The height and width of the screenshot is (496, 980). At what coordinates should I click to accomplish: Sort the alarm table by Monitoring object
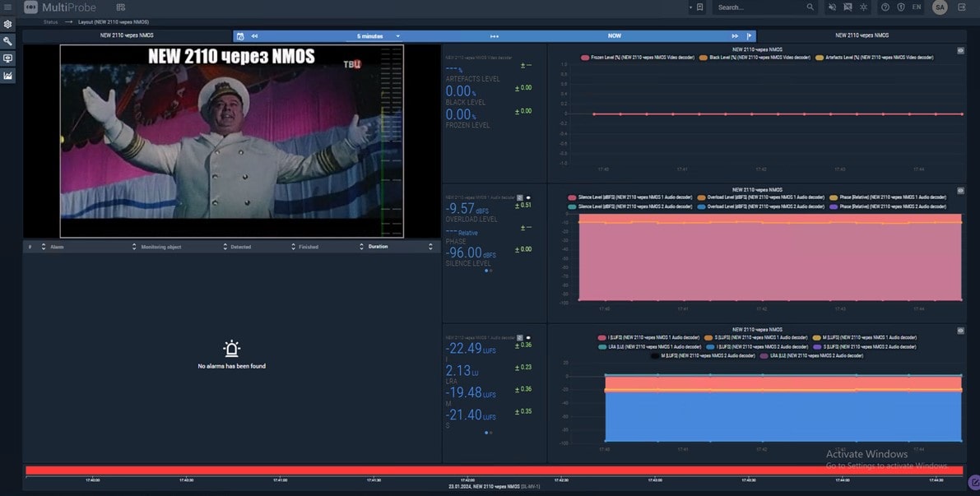point(225,247)
